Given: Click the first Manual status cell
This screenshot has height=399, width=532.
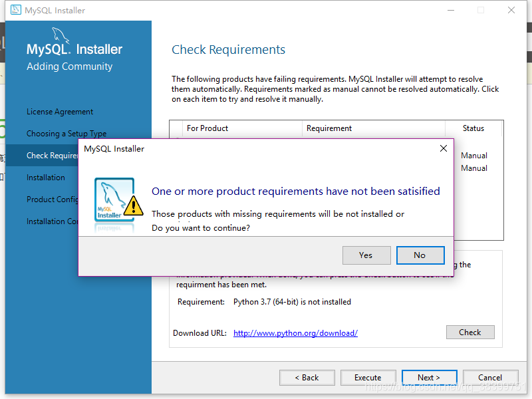Looking at the screenshot, I should [x=474, y=156].
